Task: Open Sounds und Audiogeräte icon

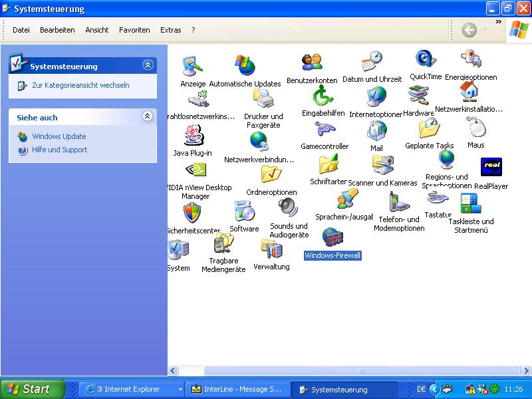Action: (x=289, y=209)
